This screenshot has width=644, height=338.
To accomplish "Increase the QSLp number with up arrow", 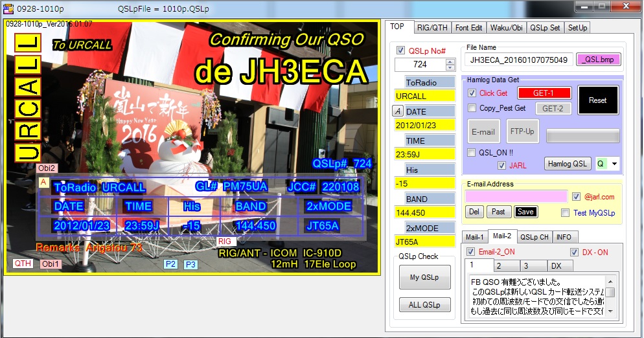I will 450,62.
